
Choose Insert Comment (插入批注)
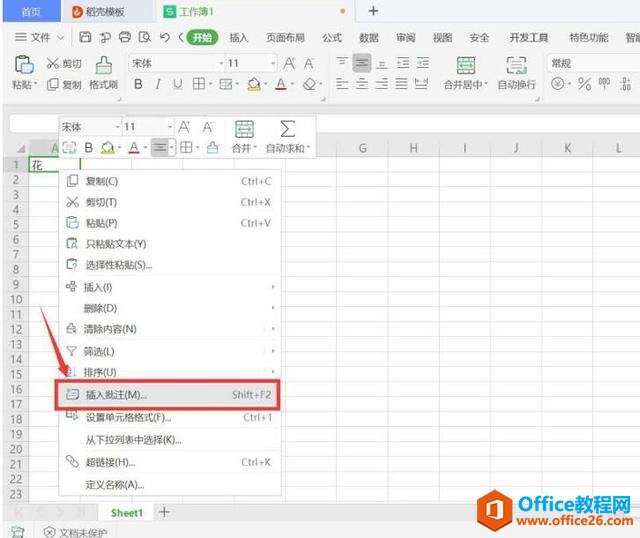168,395
